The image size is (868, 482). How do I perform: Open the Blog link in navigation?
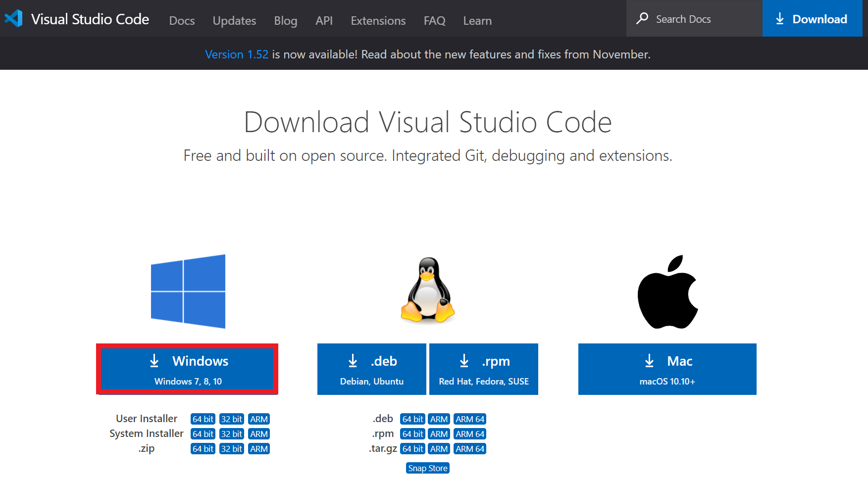286,21
